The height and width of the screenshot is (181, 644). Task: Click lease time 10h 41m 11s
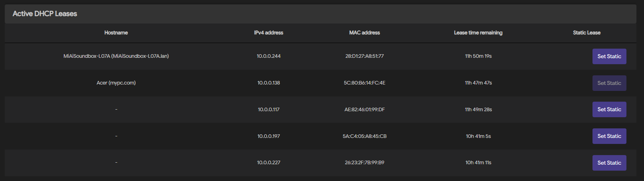coord(478,163)
